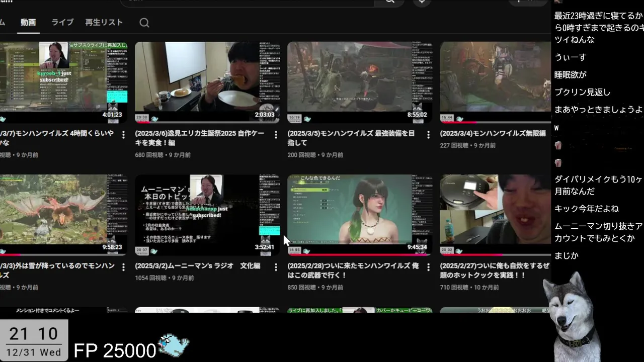
Task: Click chat message ういーす
Action: click(x=570, y=57)
